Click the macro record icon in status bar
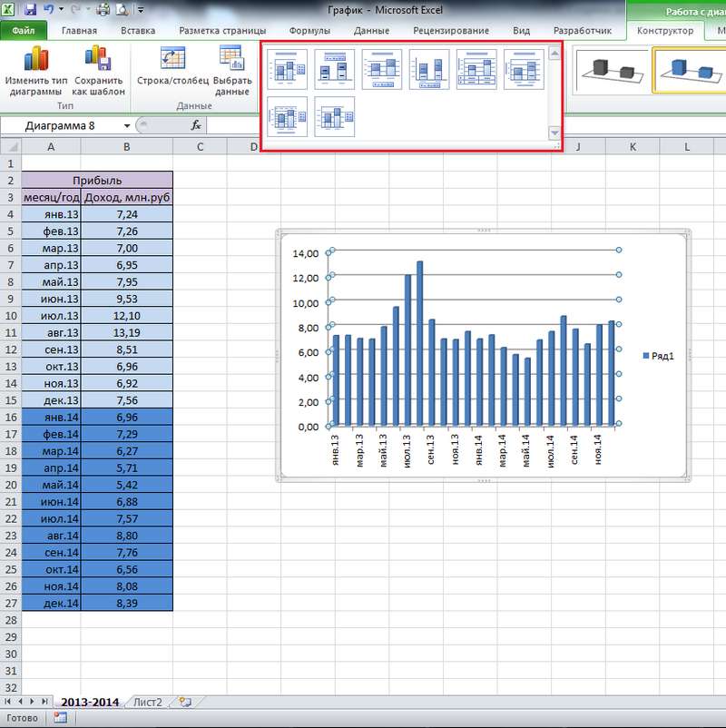 click(x=60, y=717)
